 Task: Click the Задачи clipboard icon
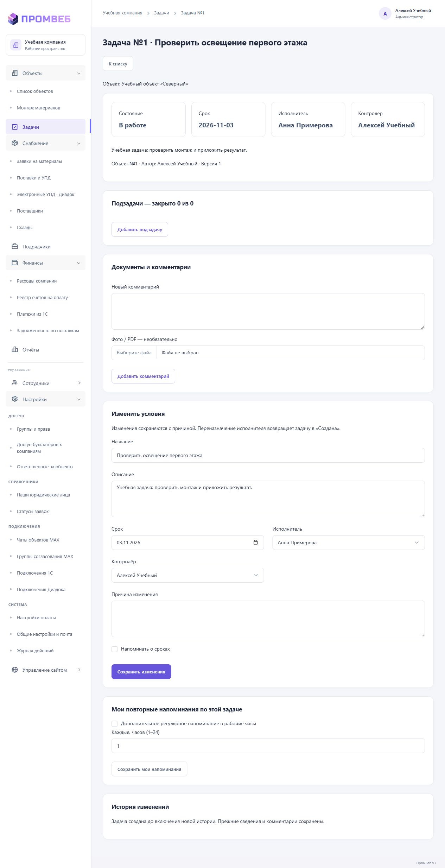[15, 127]
